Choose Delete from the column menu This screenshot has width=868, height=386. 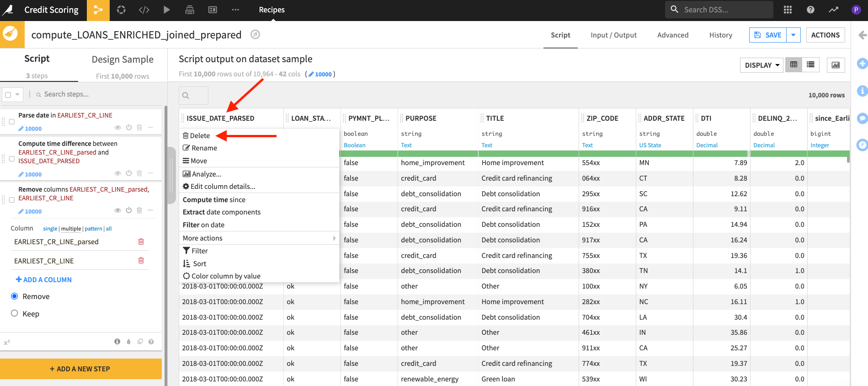pyautogui.click(x=200, y=135)
